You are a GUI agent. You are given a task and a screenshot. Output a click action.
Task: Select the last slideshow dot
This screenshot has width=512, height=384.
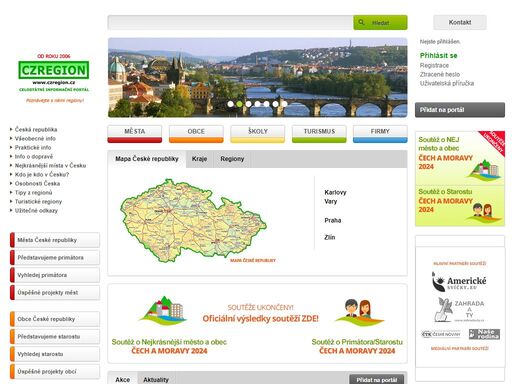[284, 104]
